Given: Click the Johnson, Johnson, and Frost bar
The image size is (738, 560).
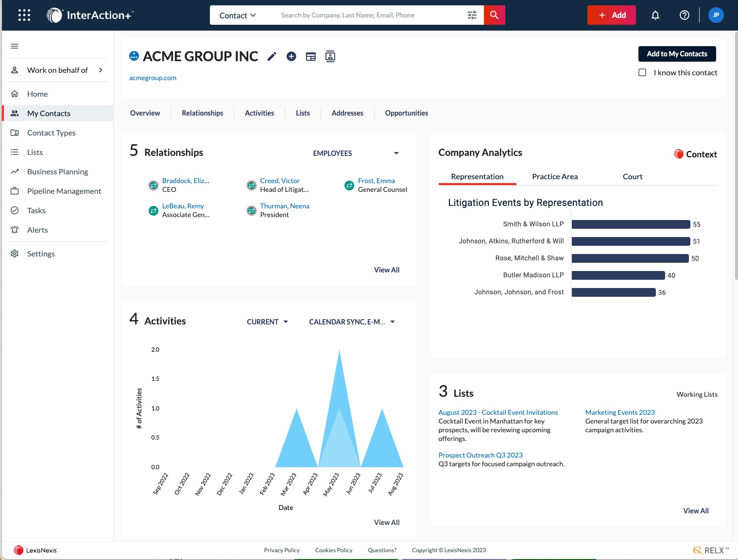Looking at the screenshot, I should pyautogui.click(x=614, y=292).
